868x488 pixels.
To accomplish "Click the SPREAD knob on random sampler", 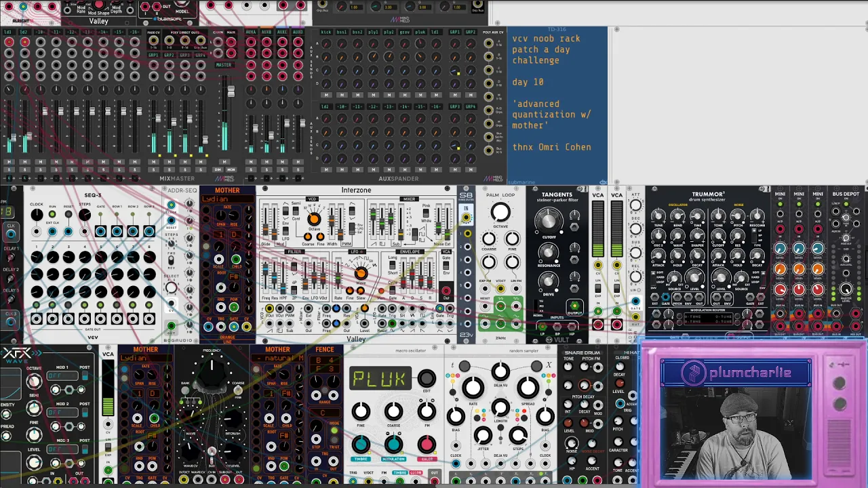I will (528, 388).
